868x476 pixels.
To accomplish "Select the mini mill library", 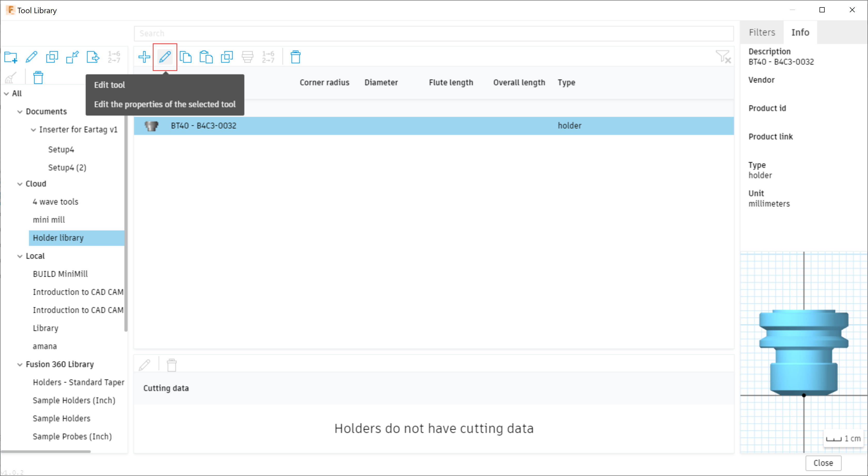I will click(x=49, y=220).
